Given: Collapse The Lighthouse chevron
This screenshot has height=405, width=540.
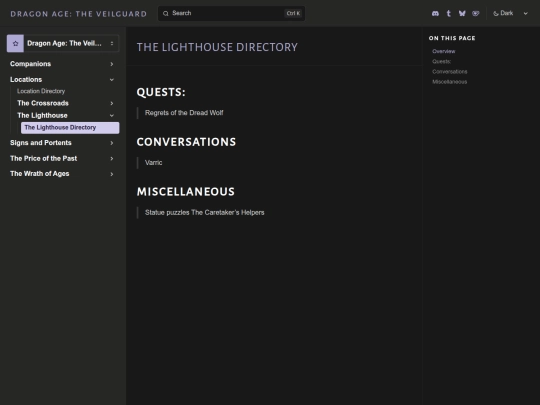Looking at the screenshot, I should (112, 116).
